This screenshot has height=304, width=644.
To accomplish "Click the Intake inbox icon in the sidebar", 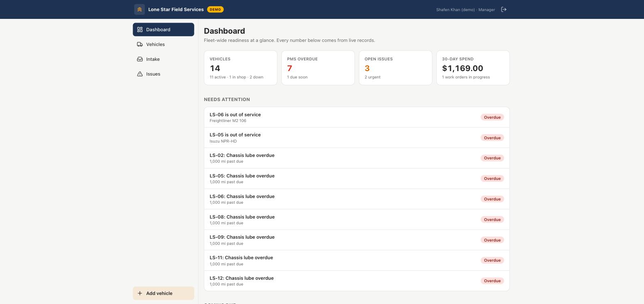I will coord(140,59).
